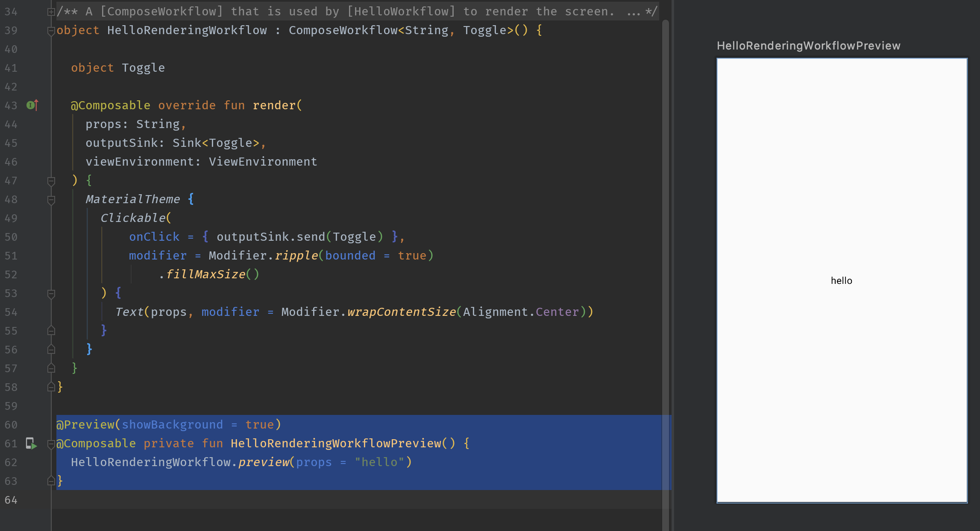Fold the MaterialTheme block at line 48
980x531 pixels.
pyautogui.click(x=51, y=200)
